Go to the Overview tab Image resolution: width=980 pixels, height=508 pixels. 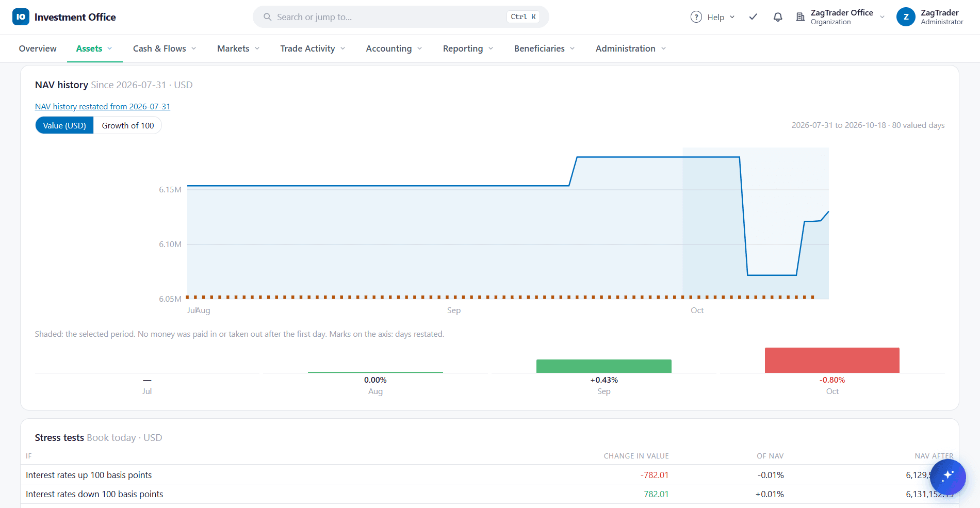coord(38,48)
